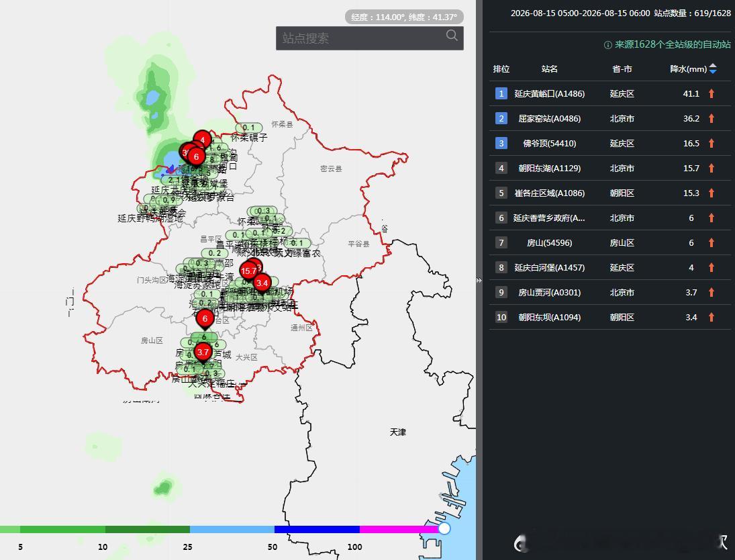The width and height of the screenshot is (735, 560).
Task: Click the up arrow for 房山贾河(A0301)
Action: [x=712, y=292]
